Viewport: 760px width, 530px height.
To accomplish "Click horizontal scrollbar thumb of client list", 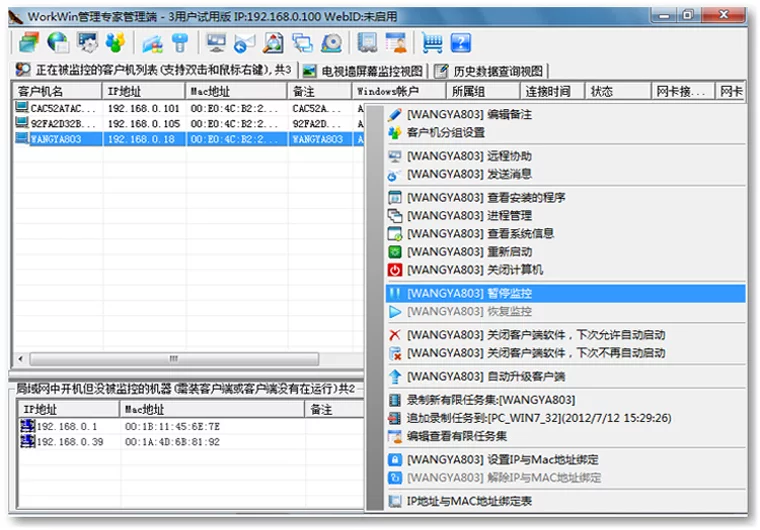I will pos(174,359).
